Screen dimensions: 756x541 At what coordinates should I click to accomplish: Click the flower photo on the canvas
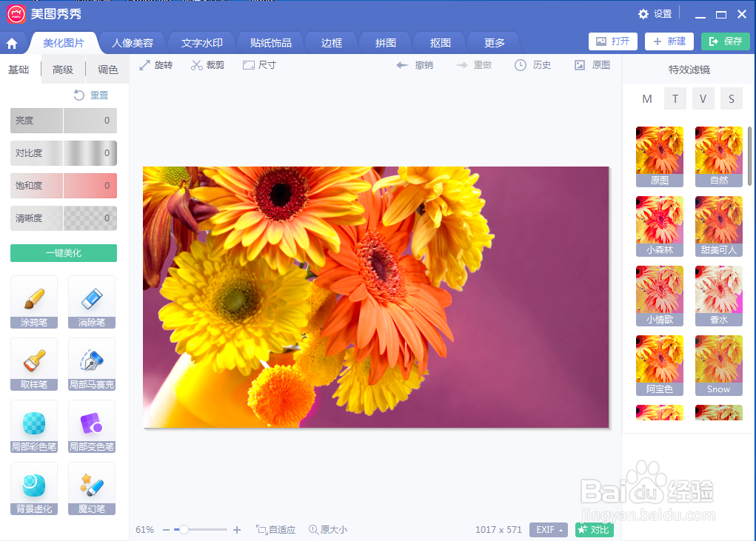375,298
